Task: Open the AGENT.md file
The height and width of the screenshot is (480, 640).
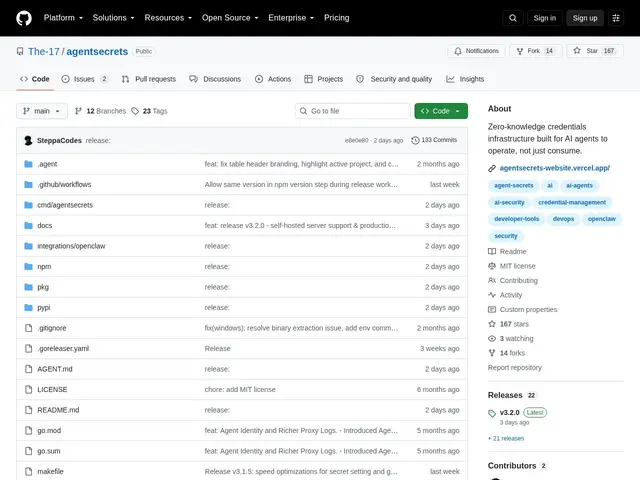Action: [55, 369]
